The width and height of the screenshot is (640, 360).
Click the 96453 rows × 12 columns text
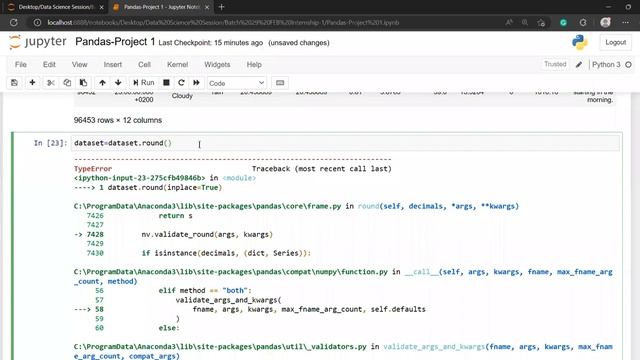[x=118, y=120]
